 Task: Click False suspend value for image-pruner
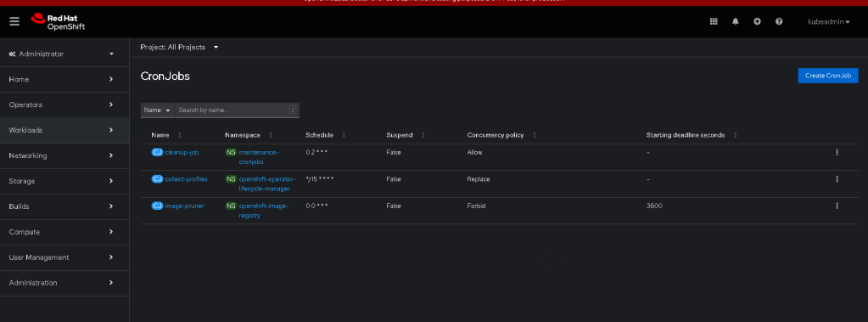394,206
